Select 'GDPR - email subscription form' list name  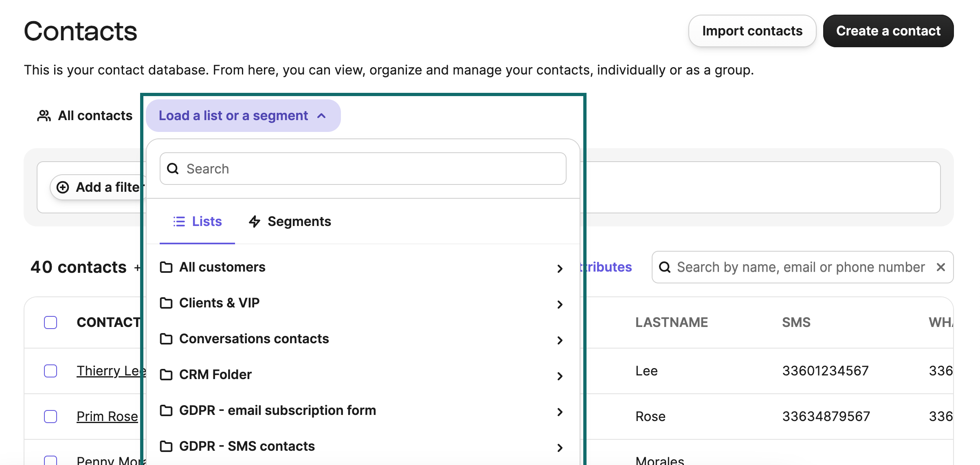click(278, 410)
